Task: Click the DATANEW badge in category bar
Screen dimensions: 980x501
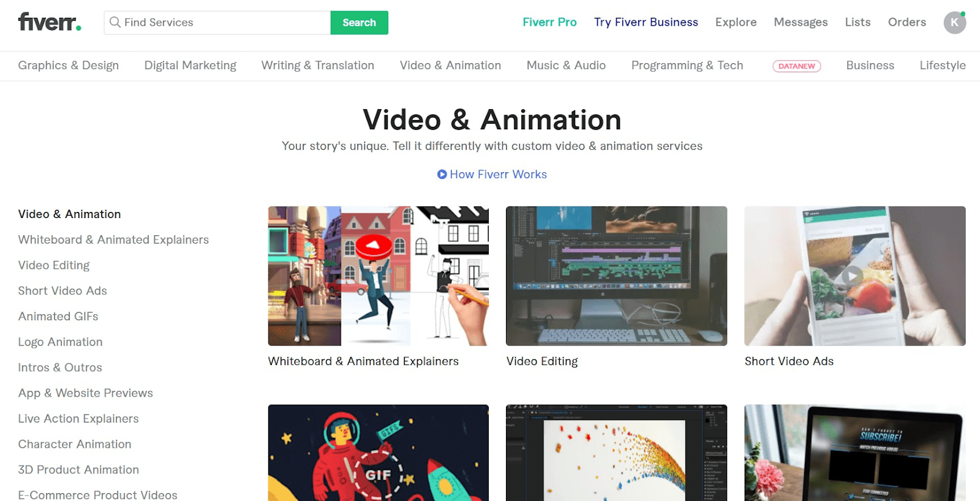Action: pyautogui.click(x=796, y=66)
